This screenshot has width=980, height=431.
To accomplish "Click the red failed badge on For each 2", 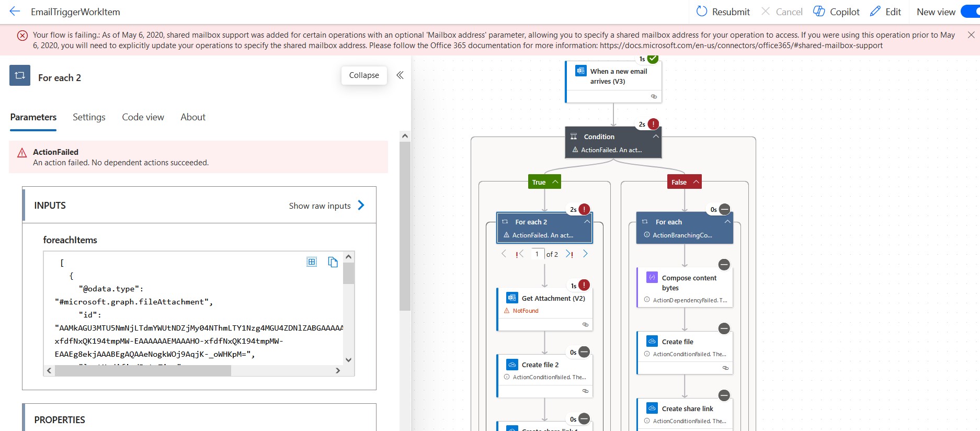I will click(584, 209).
